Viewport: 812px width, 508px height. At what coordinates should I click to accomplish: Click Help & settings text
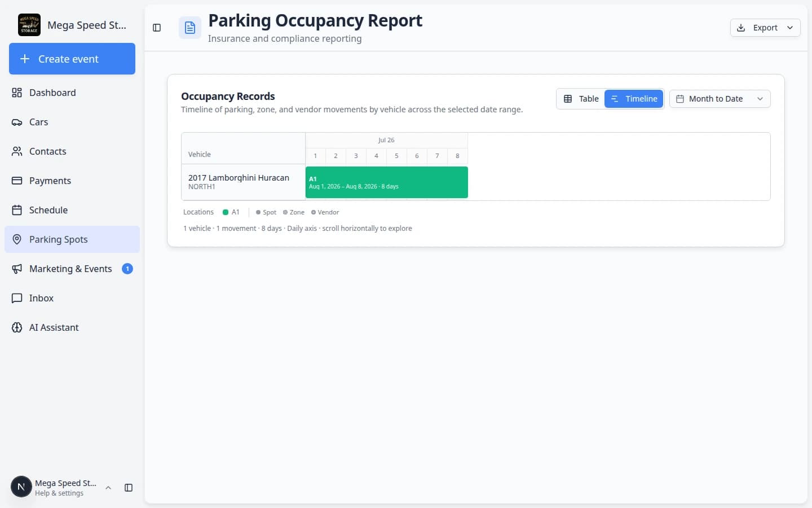59,493
